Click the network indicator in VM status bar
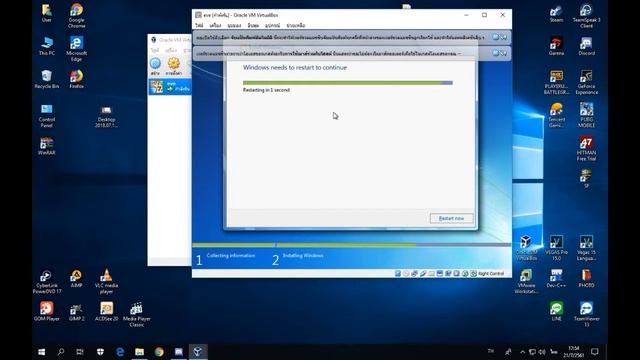 click(415, 273)
